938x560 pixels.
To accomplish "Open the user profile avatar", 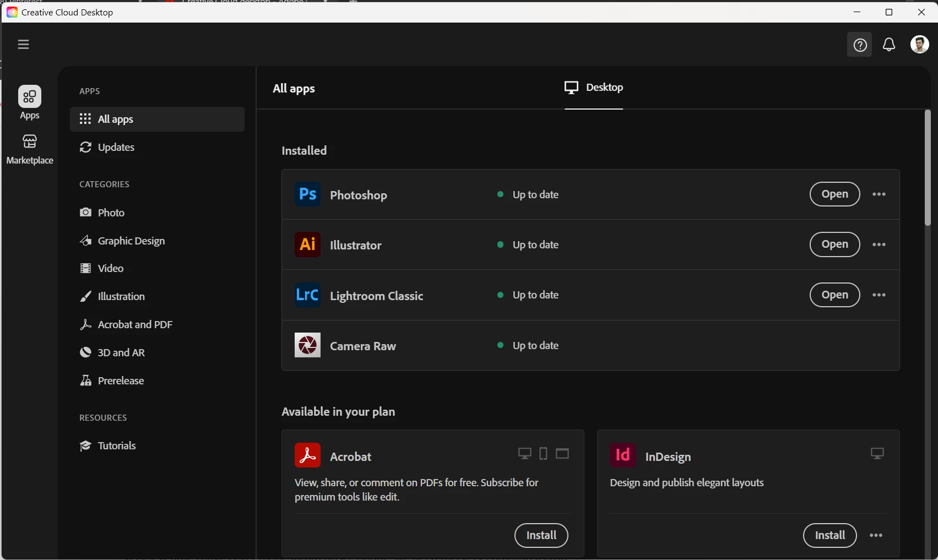I will (x=920, y=45).
